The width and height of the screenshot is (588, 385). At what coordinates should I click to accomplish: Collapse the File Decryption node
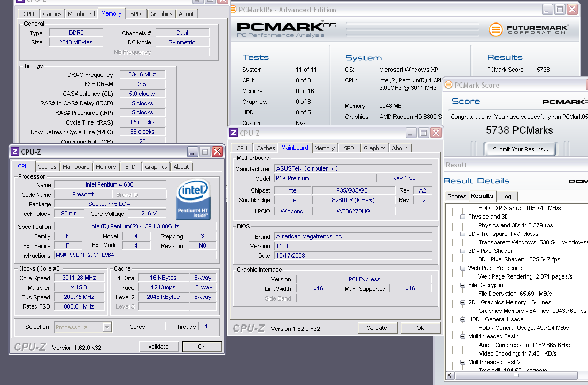[x=463, y=285]
